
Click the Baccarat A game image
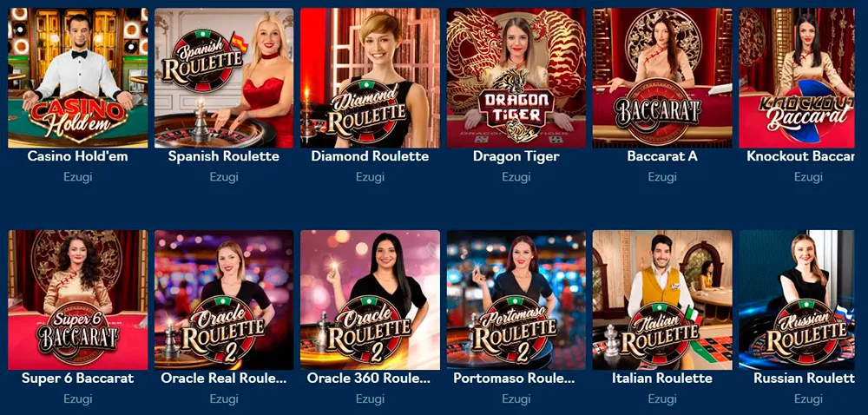(x=662, y=78)
